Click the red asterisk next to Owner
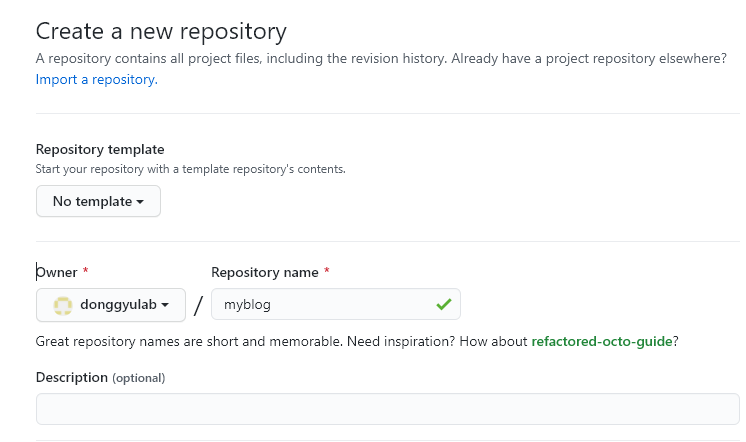 pyautogui.click(x=86, y=272)
